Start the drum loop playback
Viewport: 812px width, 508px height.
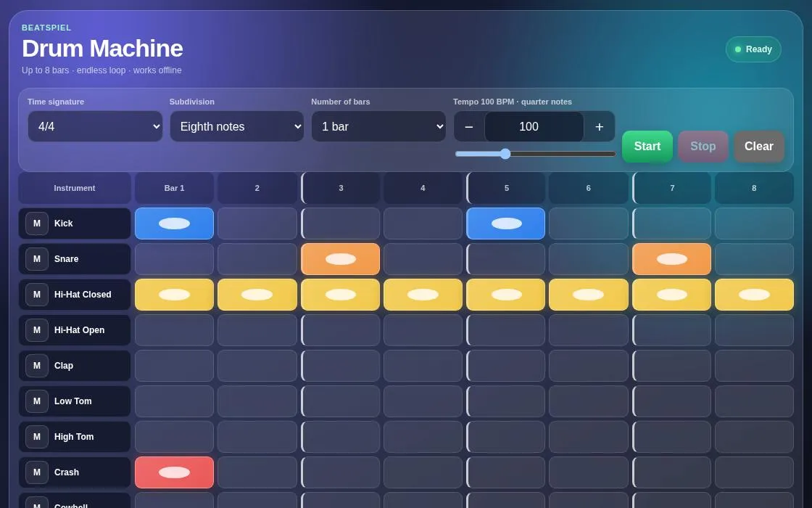pos(647,146)
